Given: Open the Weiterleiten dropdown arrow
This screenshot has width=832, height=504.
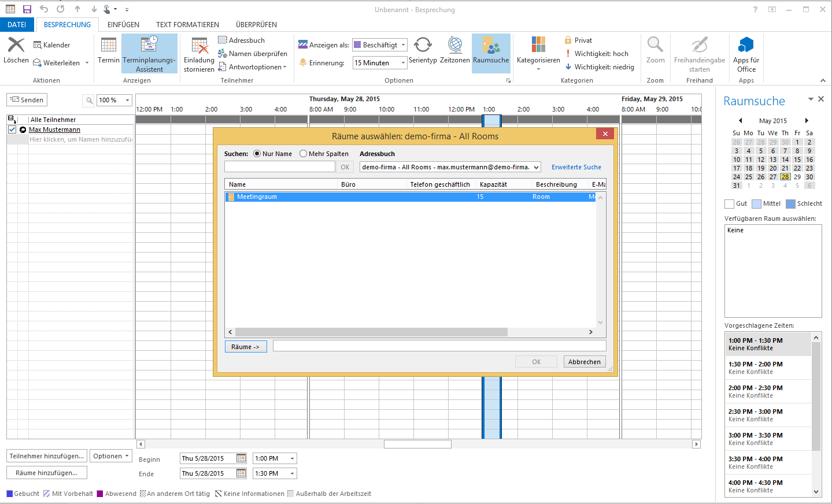Looking at the screenshot, I should 87,63.
